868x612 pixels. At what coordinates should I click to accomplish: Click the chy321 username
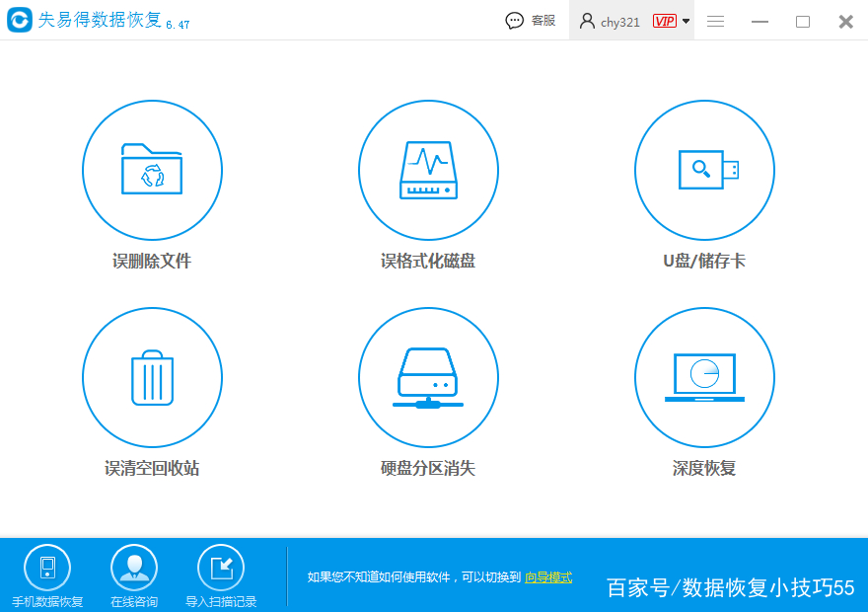pyautogui.click(x=620, y=22)
